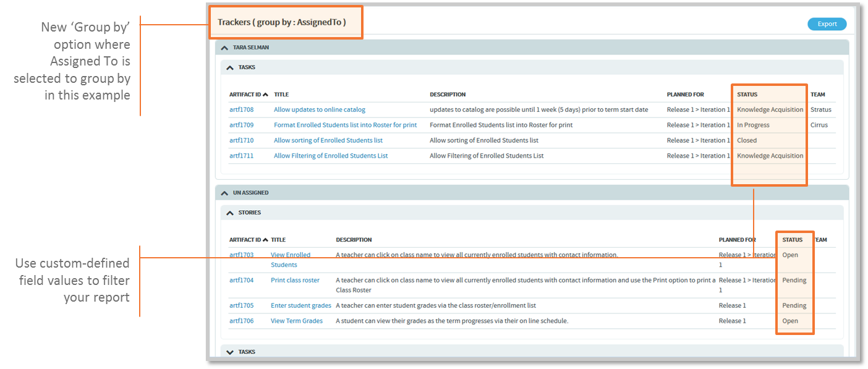Select description 'updates to catalog are possible'
The width and height of the screenshot is (868, 369).
pyautogui.click(x=538, y=109)
